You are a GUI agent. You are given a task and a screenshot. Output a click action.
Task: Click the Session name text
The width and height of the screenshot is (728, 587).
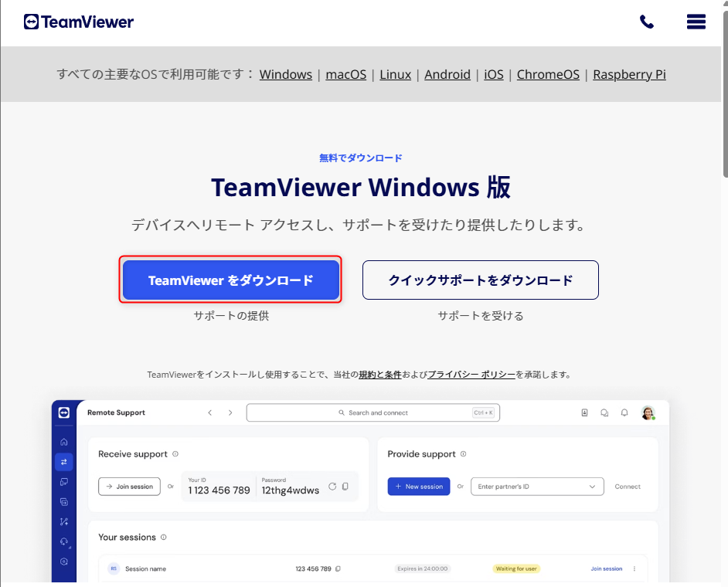coord(146,568)
